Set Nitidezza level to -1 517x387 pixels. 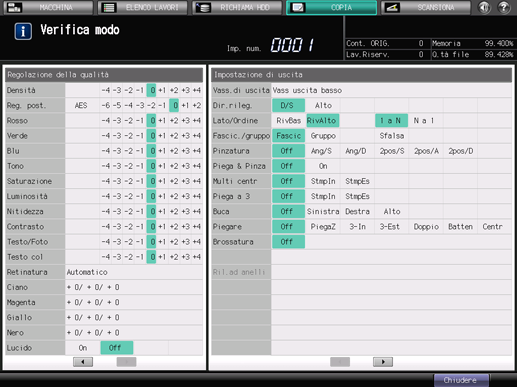click(x=140, y=212)
